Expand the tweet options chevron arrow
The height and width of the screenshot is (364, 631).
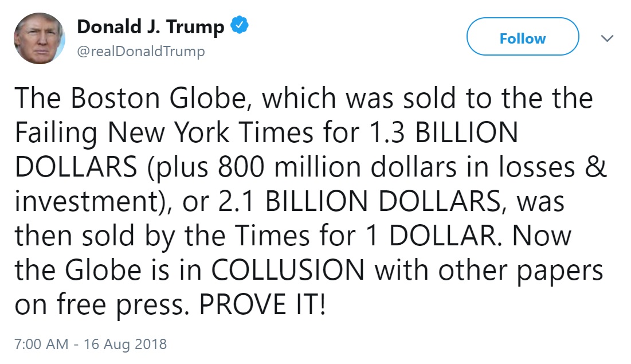(606, 38)
